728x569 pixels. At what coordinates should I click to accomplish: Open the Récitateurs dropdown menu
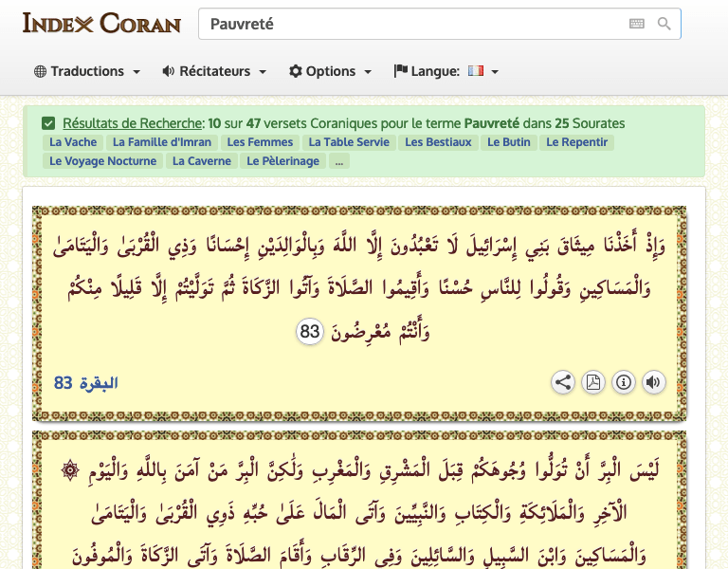pyautogui.click(x=214, y=71)
